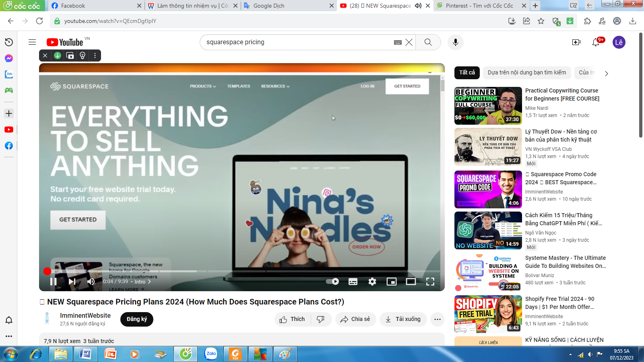Open overlay toolbar more options
Image resolution: width=644 pixels, height=362 pixels.
[95, 56]
